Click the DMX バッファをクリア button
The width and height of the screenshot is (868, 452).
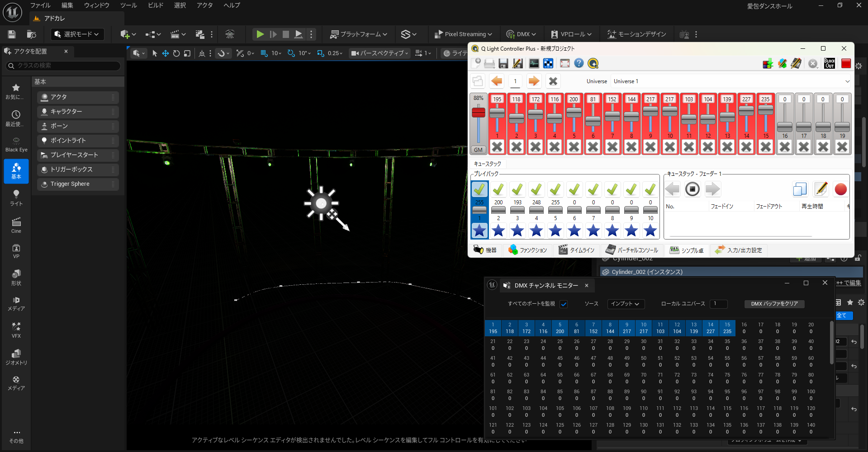[774, 304]
